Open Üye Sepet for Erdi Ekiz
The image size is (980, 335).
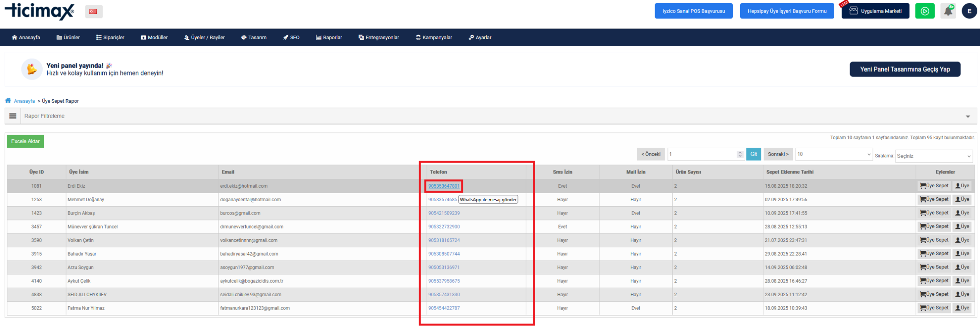(934, 186)
